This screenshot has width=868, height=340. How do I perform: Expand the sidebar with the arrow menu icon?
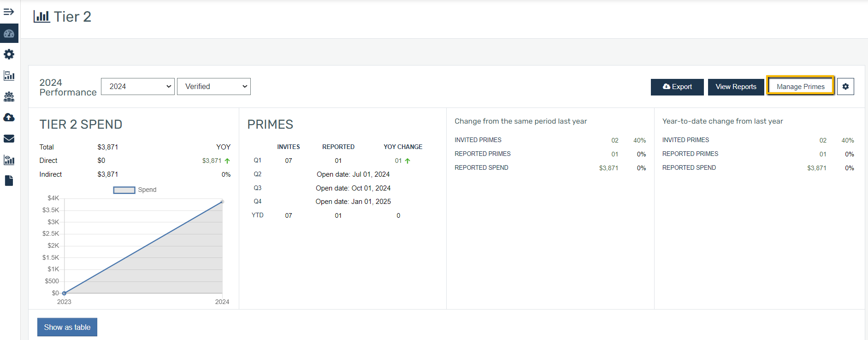click(9, 12)
